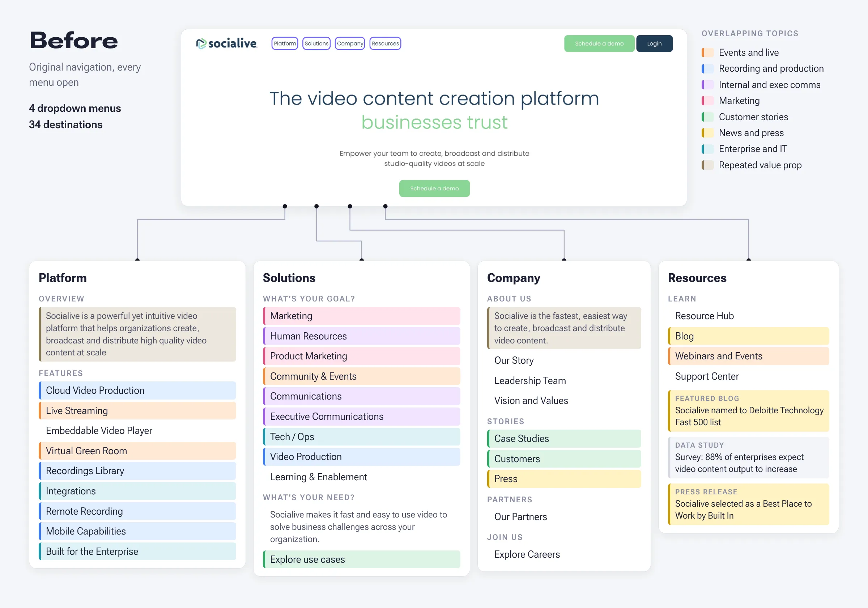Select Internal and exec comms swatch
The height and width of the screenshot is (608, 868).
click(708, 85)
